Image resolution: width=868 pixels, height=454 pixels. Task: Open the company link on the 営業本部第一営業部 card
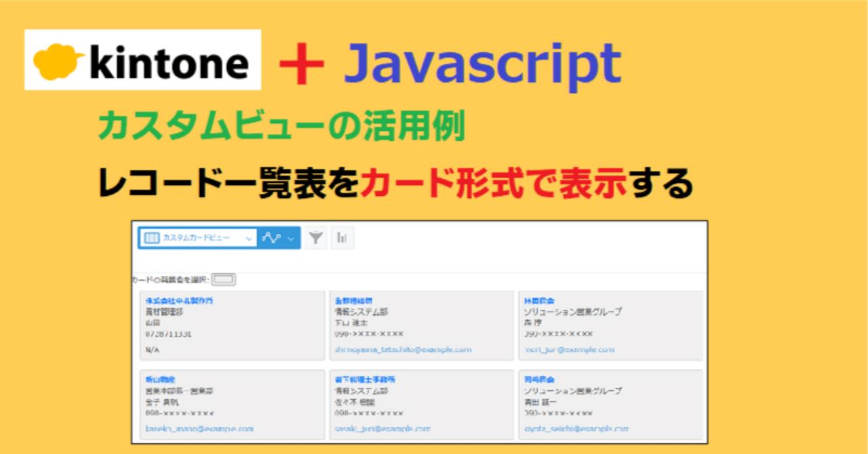(161, 379)
